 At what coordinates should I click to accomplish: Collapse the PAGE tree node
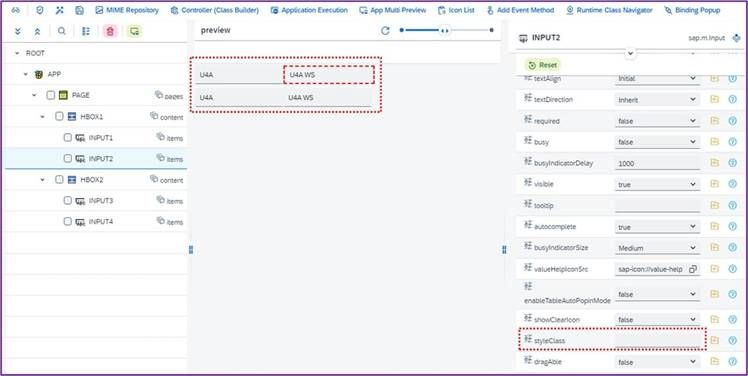click(x=34, y=95)
